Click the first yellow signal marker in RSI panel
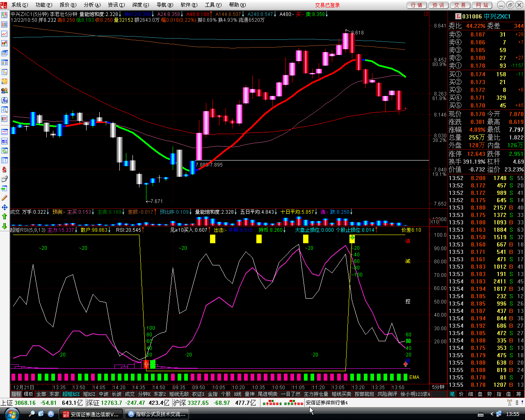525x420 pixels. (x=212, y=239)
